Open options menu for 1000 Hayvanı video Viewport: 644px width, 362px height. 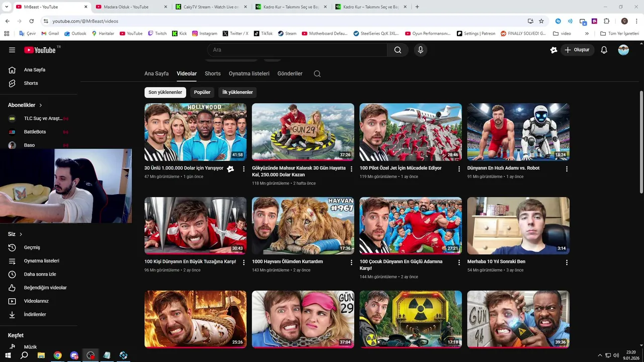[x=351, y=262]
